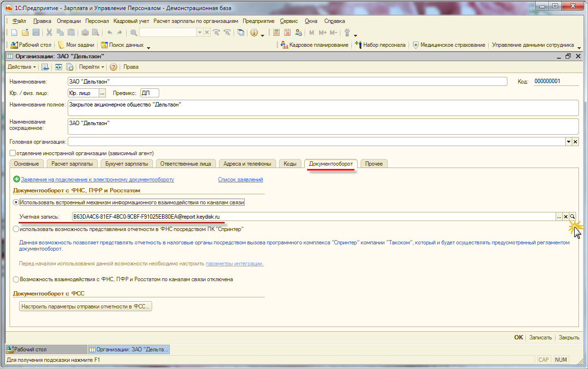Click the Print toolbar icon
The height and width of the screenshot is (369, 588).
click(x=85, y=32)
